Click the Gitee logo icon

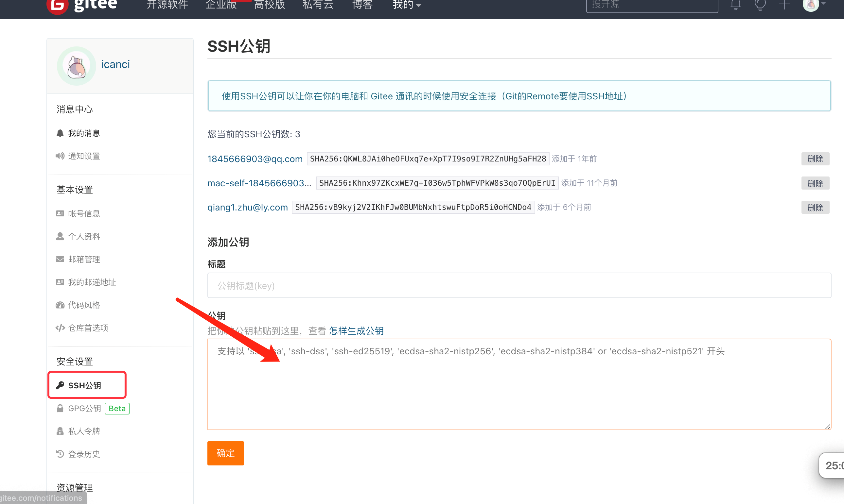pos(58,6)
